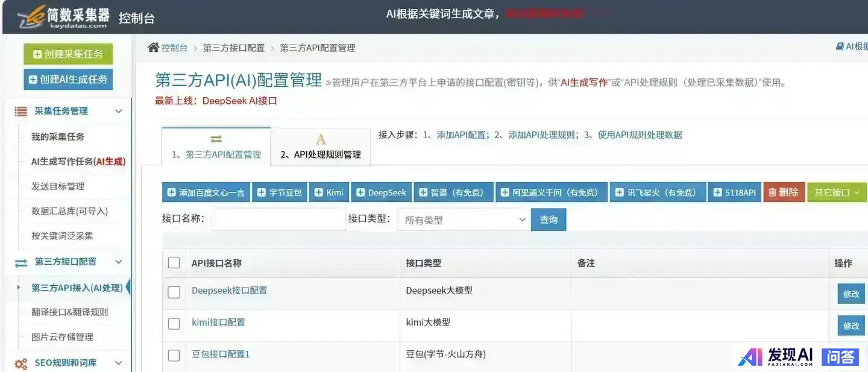Viewport: 868px width, 372px height.
Task: Click the trash icon on 删除 button
Action: [772, 192]
